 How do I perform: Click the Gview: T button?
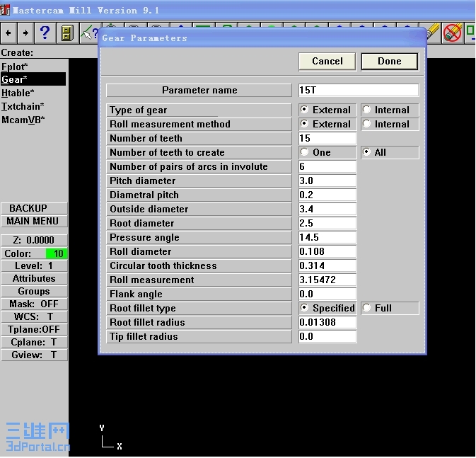point(34,355)
